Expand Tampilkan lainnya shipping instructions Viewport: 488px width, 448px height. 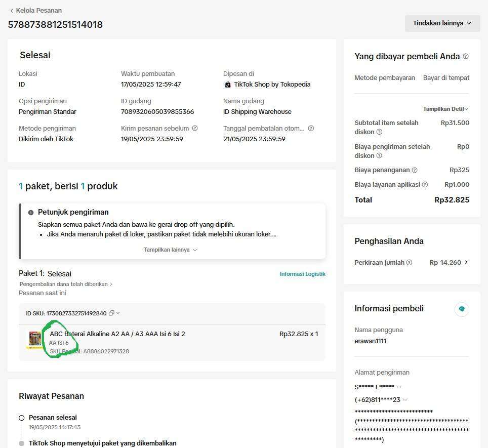171,250
